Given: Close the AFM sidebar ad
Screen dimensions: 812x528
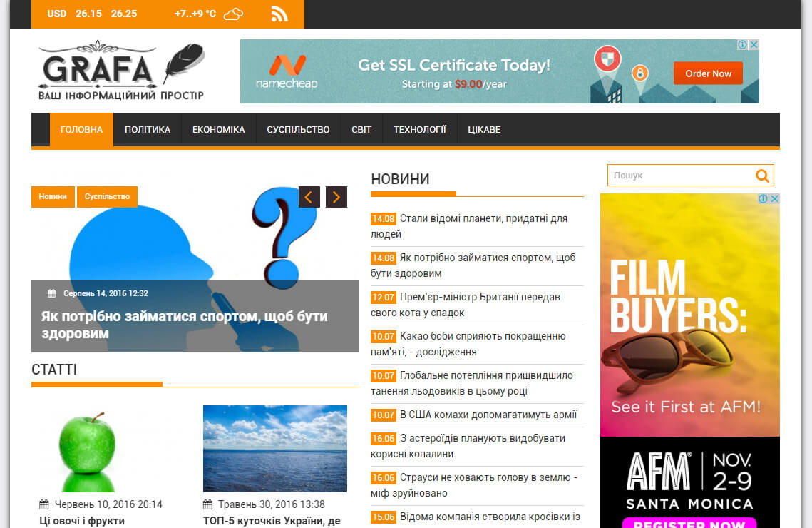Looking at the screenshot, I should click(774, 198).
